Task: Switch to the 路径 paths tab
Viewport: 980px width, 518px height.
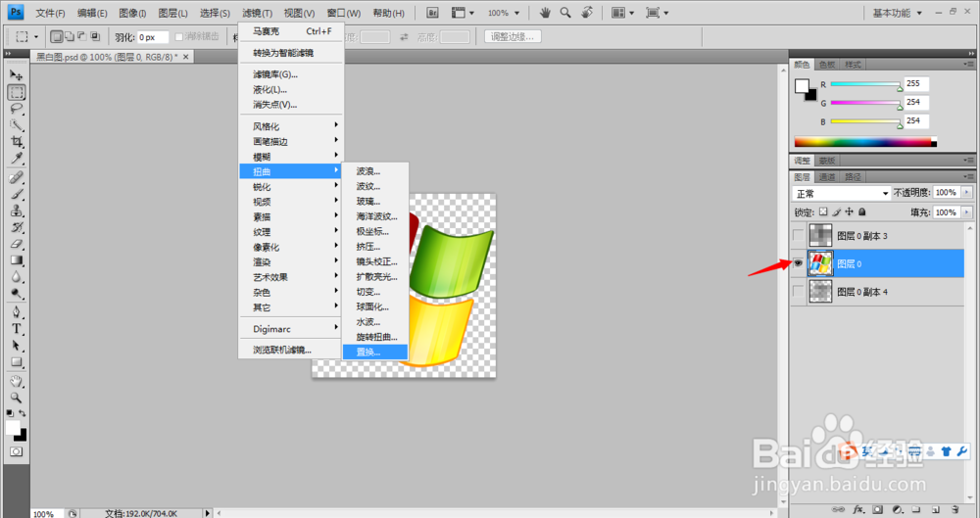Action: pyautogui.click(x=853, y=177)
